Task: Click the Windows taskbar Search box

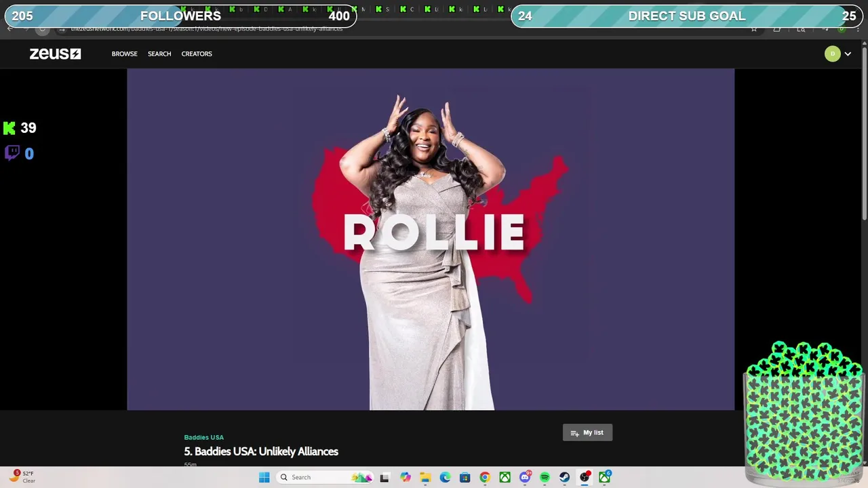Action: point(325,477)
